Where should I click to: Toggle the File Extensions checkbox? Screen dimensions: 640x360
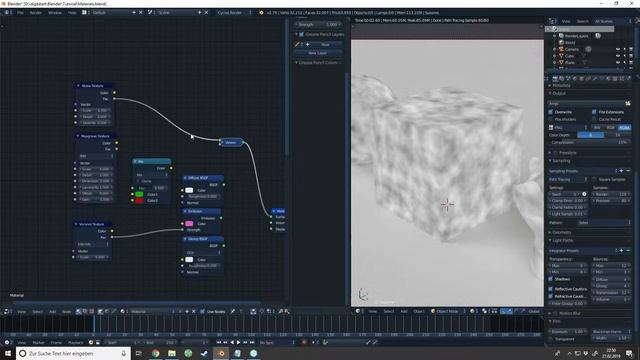pyautogui.click(x=594, y=112)
